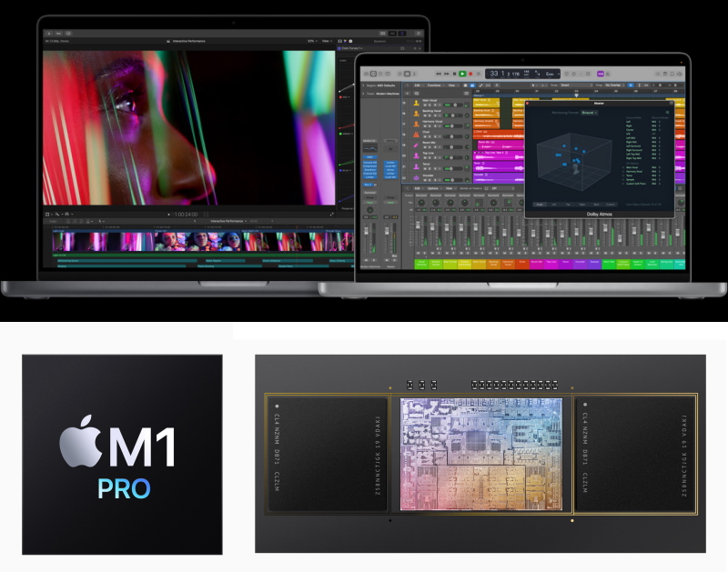Viewport: 728px width, 572px height.
Task: Select the Top view in Dolby Atmos window
Action: (x=568, y=204)
